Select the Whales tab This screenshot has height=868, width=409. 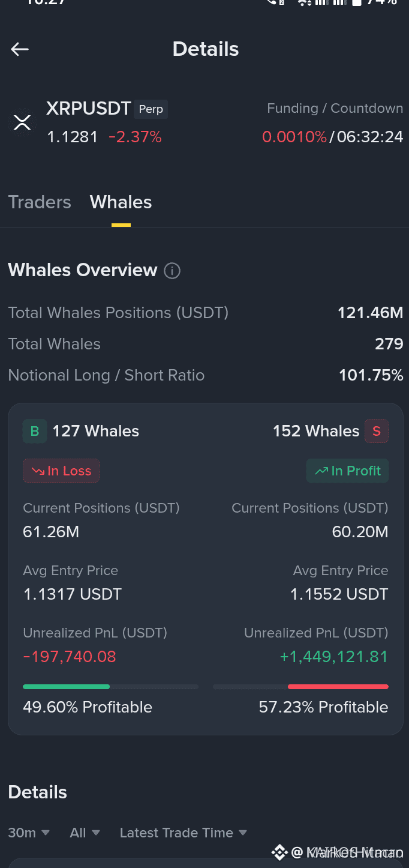click(121, 202)
